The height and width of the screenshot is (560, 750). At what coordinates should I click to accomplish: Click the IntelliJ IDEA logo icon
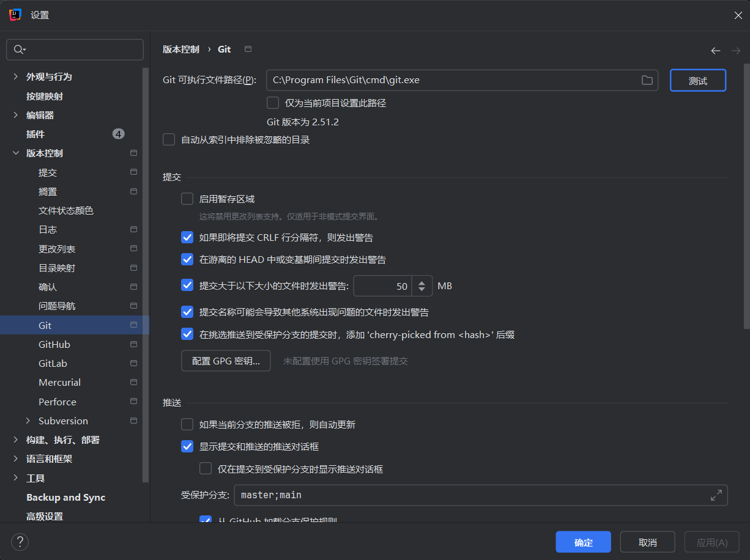15,15
